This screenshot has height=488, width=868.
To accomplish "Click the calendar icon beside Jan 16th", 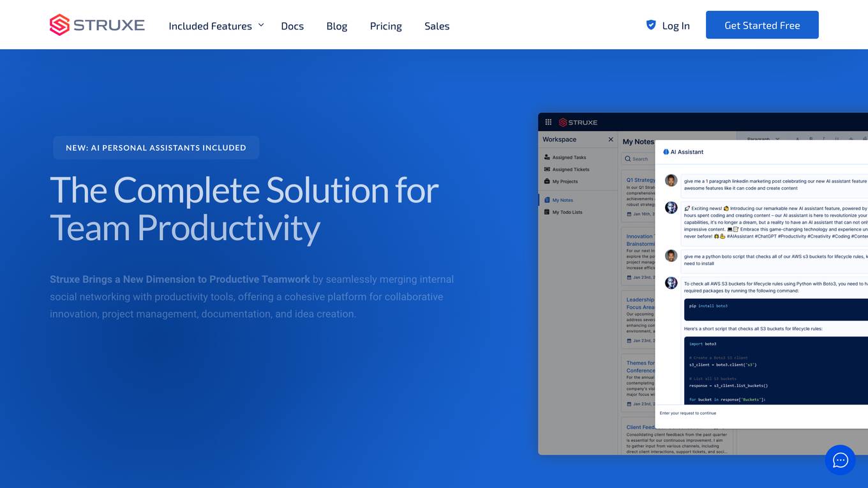I will click(629, 214).
